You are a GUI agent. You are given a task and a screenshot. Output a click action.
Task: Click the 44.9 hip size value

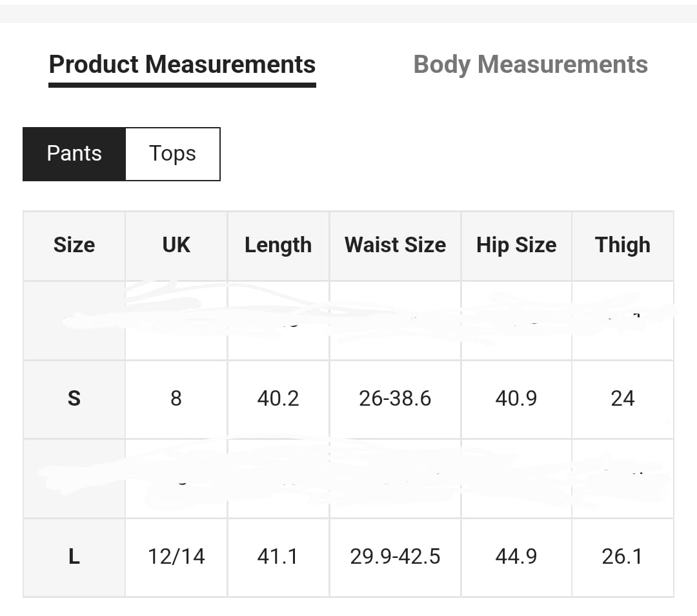(516, 557)
